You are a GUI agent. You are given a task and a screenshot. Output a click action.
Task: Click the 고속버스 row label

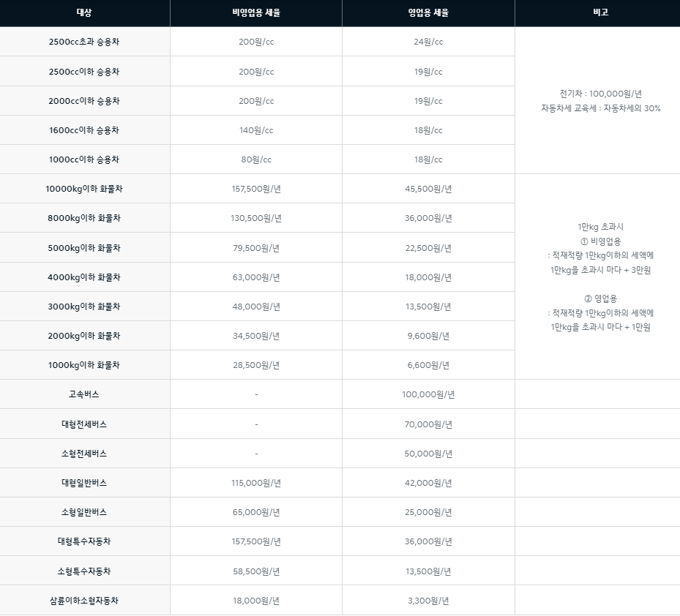(x=85, y=394)
